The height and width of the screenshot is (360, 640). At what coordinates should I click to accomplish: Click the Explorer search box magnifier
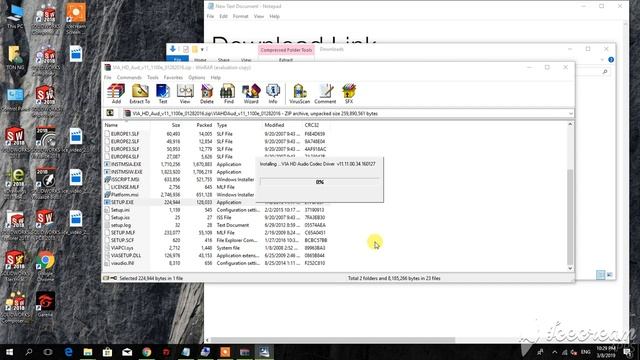click(x=605, y=72)
